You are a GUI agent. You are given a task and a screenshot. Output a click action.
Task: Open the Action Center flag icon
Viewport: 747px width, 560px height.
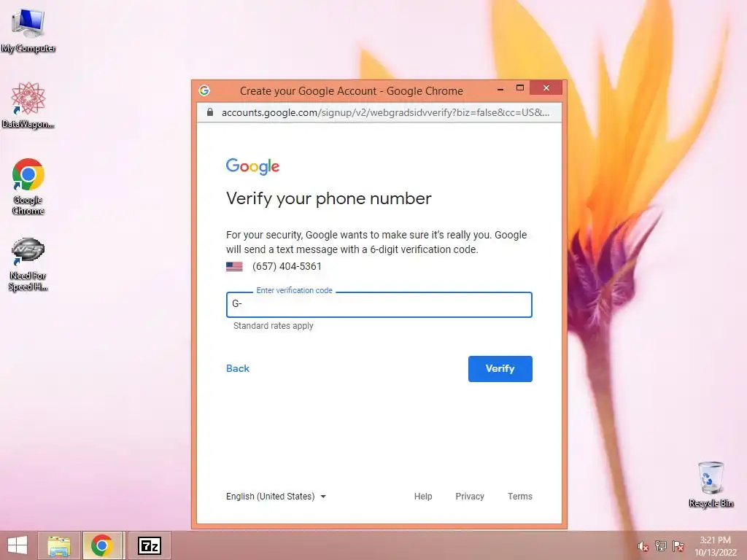click(678, 546)
